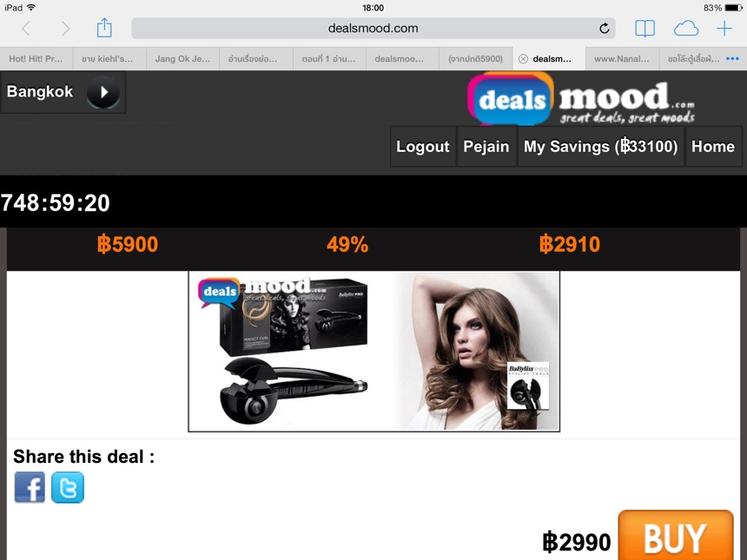Show more tabs via ellipsis
747x560 pixels.
(x=732, y=58)
